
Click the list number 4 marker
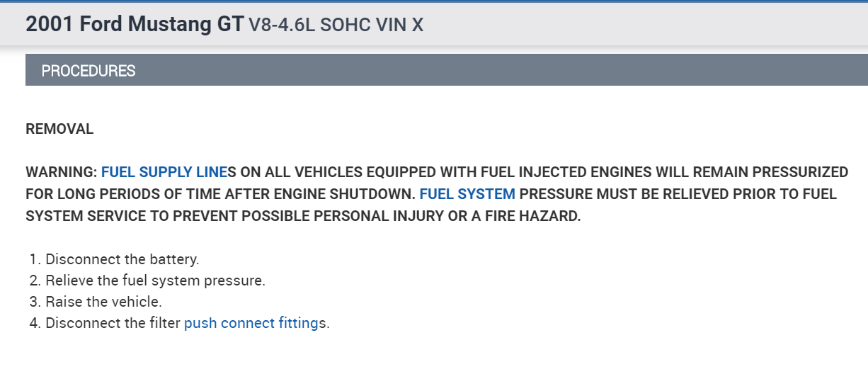(x=34, y=323)
